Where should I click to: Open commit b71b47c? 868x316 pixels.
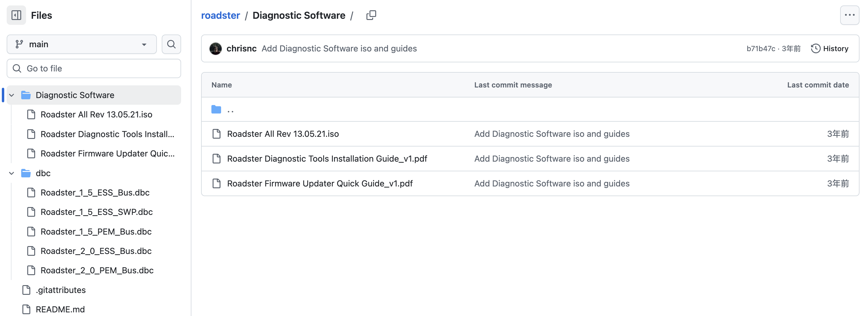point(761,48)
